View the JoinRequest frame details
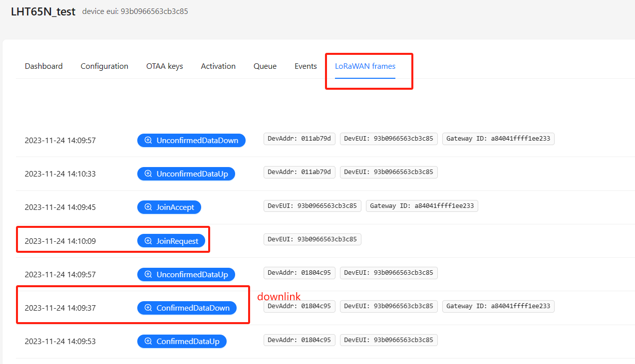 point(171,241)
